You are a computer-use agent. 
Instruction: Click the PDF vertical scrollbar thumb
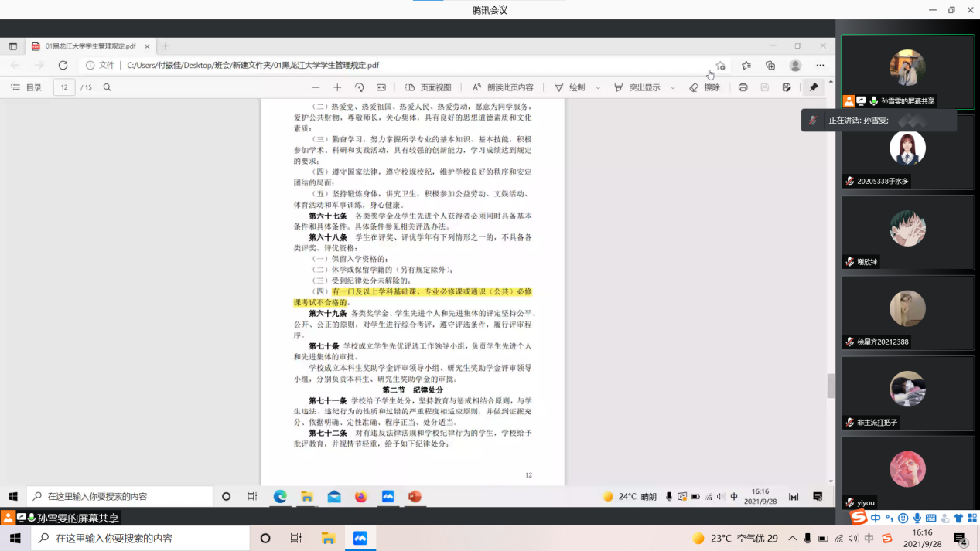click(x=831, y=386)
